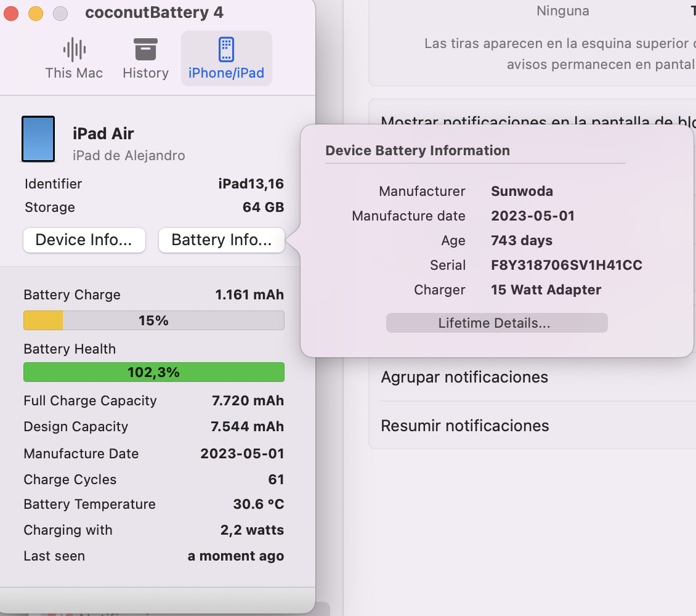
Task: Click the Charging with label
Action: (68, 530)
